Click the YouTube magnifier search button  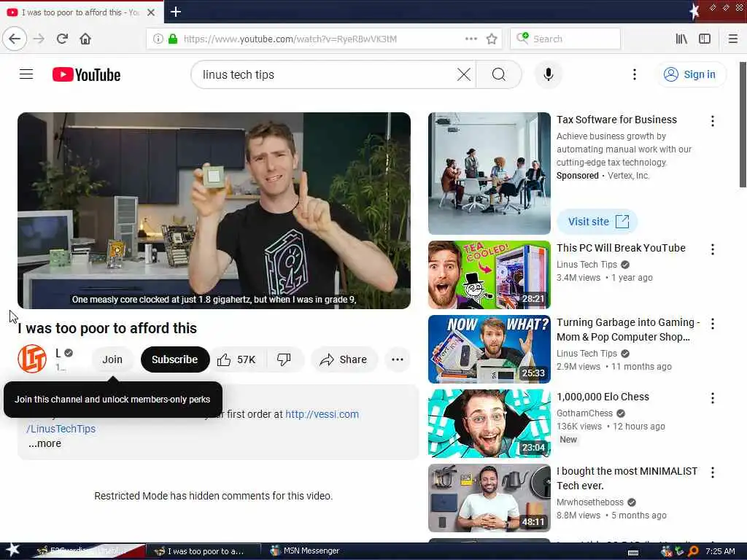point(499,74)
